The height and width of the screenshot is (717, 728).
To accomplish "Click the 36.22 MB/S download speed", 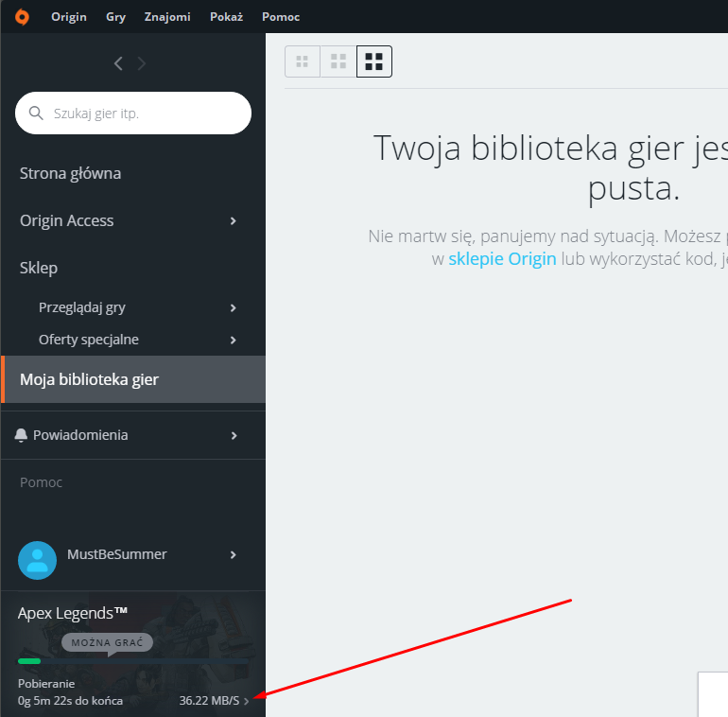I will click(209, 700).
